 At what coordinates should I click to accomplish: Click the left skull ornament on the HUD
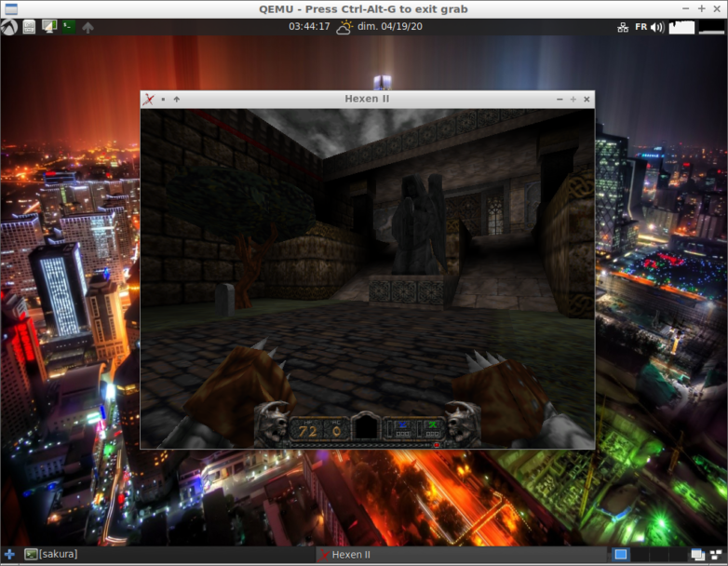[x=273, y=423]
